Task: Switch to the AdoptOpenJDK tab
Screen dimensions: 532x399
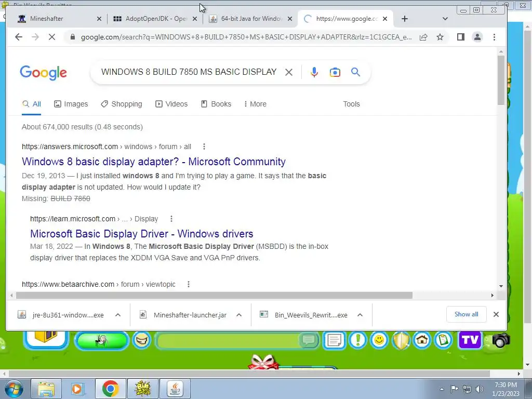Action: point(156,19)
